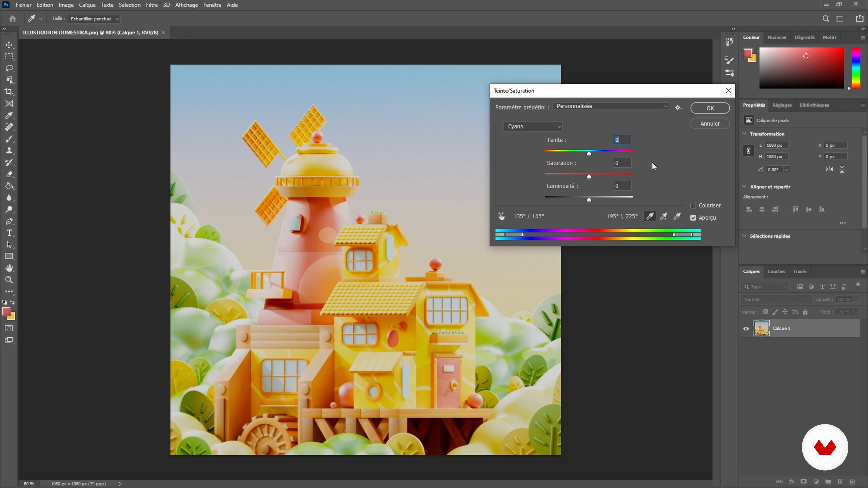Screen dimensions: 868x488
Task: Click the share icon top right
Action: pos(860,19)
